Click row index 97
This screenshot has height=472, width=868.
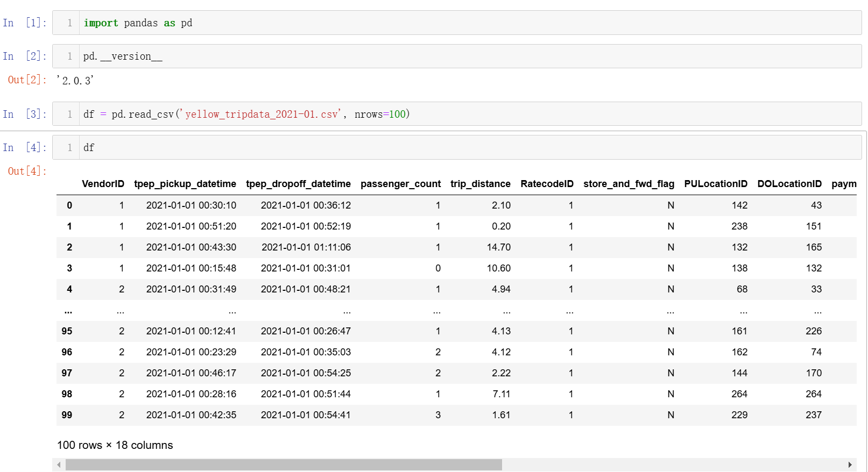67,373
